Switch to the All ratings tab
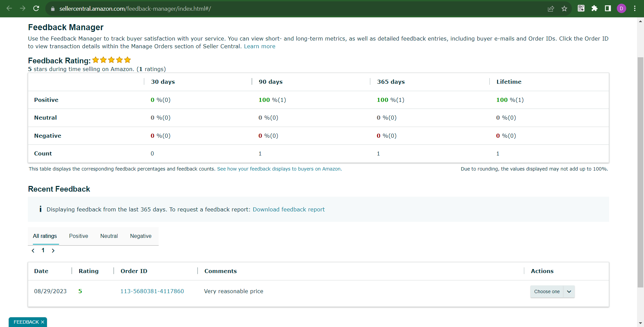Viewport: 644px width, 327px height. click(45, 236)
